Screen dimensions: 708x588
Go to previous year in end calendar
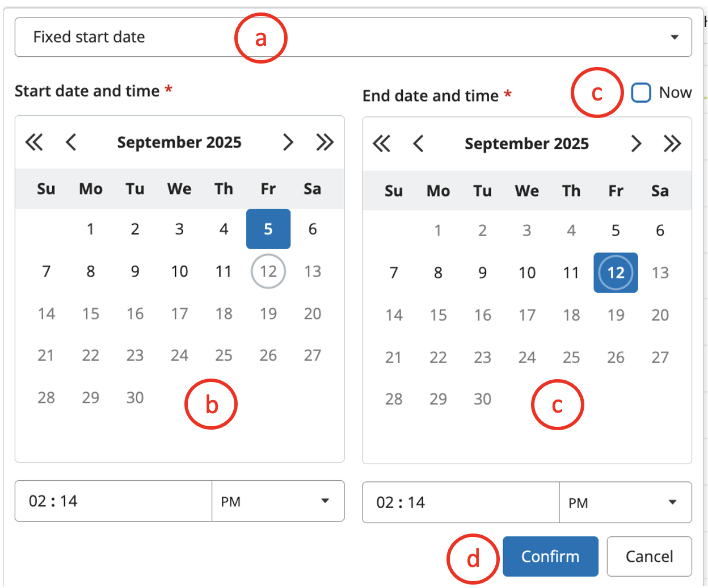(x=381, y=144)
